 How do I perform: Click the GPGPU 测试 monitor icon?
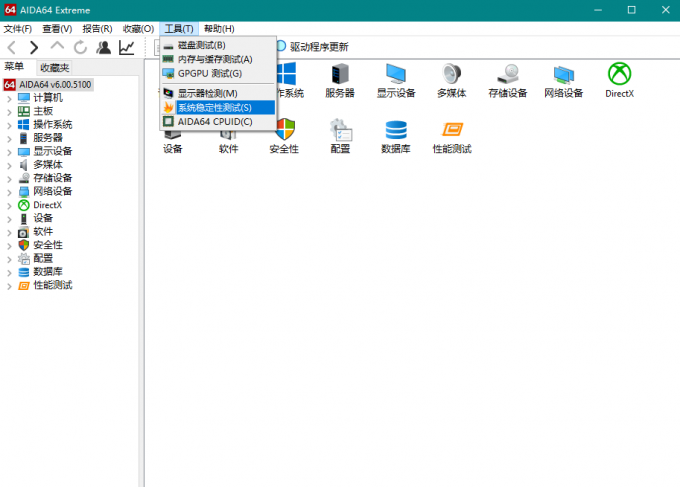(x=168, y=74)
